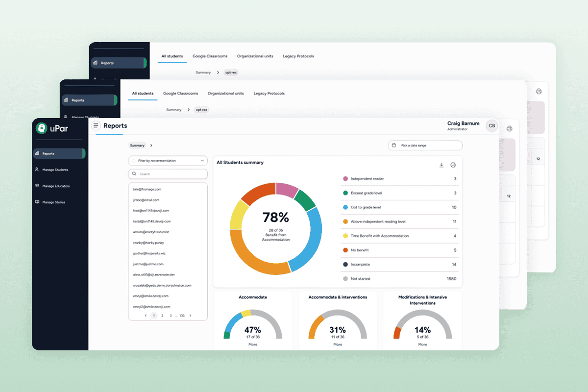The height and width of the screenshot is (392, 588).
Task: Download the All Students summary report
Action: (441, 165)
